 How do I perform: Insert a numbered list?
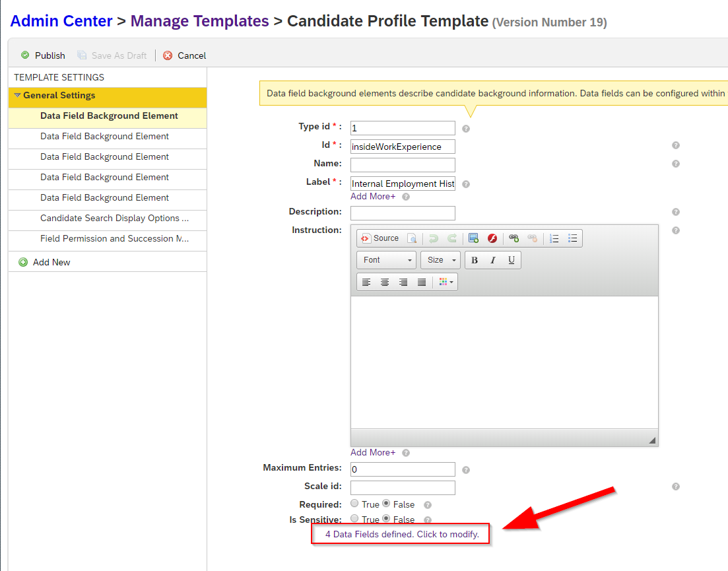tap(554, 238)
